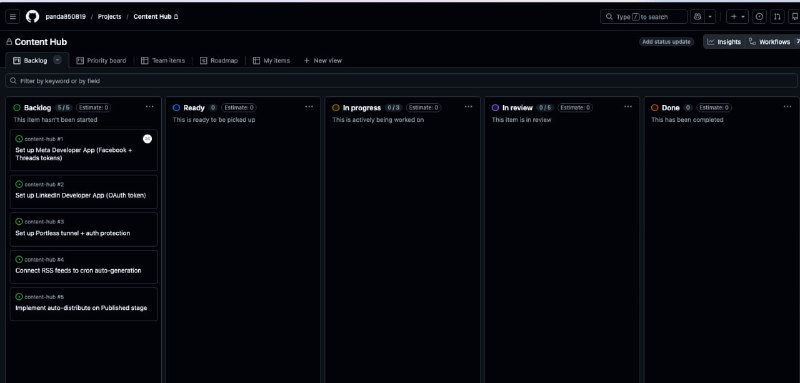
Task: Click the Add status update button
Action: (x=666, y=42)
